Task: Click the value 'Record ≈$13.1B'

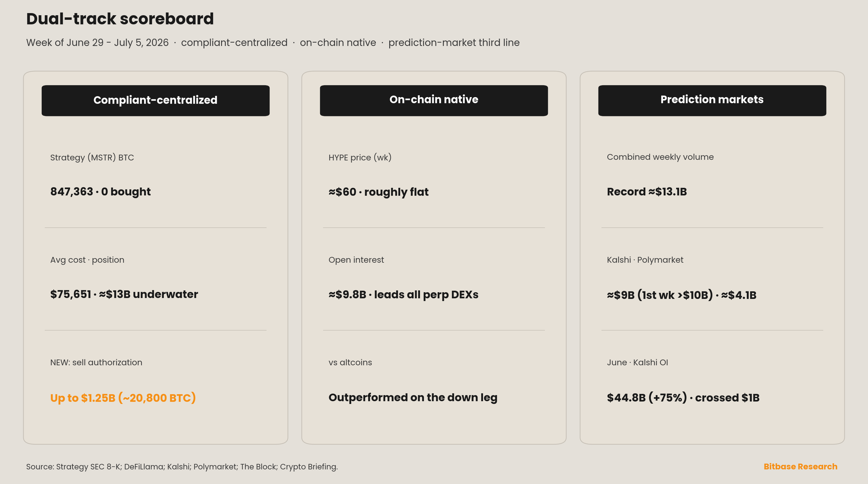Action: click(x=647, y=191)
